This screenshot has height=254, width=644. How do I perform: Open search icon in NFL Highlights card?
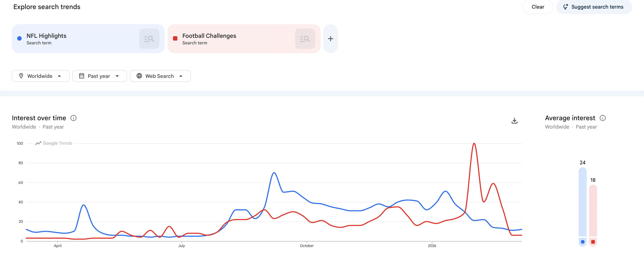[x=149, y=39]
